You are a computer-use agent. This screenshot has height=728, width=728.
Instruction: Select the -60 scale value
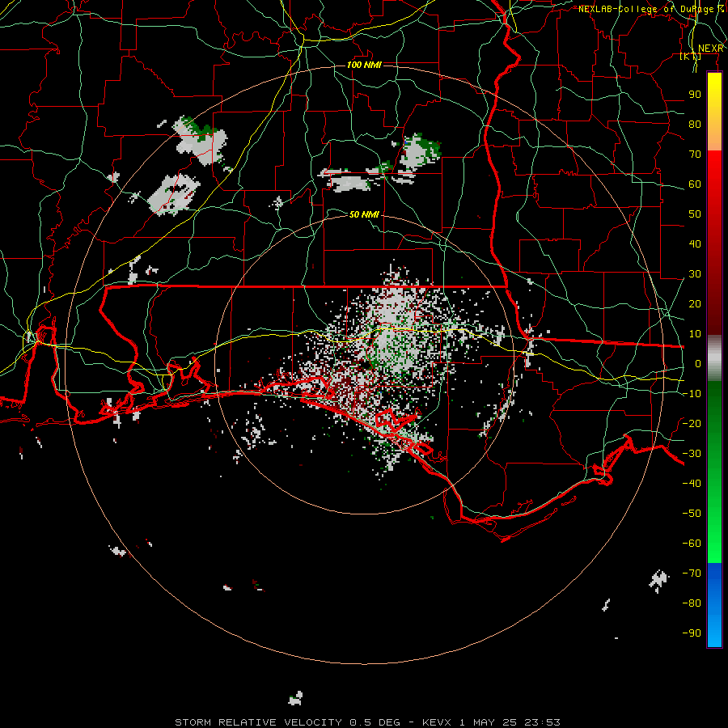coord(692,544)
